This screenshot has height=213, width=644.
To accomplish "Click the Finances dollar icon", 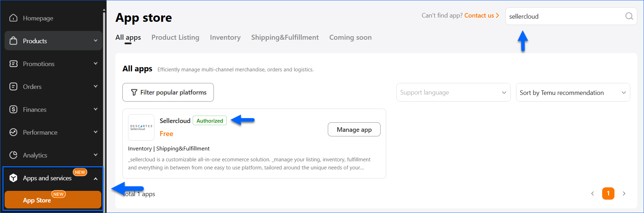I will (x=13, y=109).
